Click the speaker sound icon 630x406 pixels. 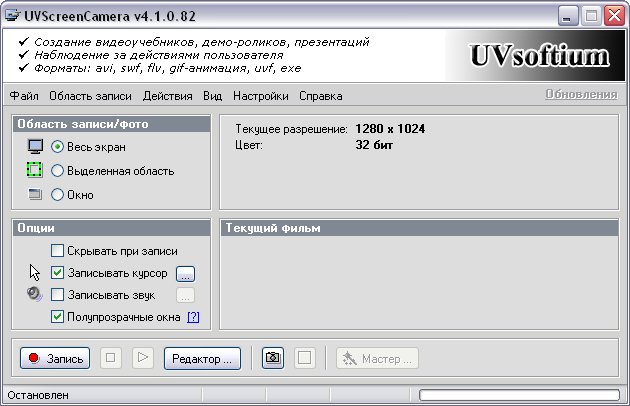[x=36, y=294]
